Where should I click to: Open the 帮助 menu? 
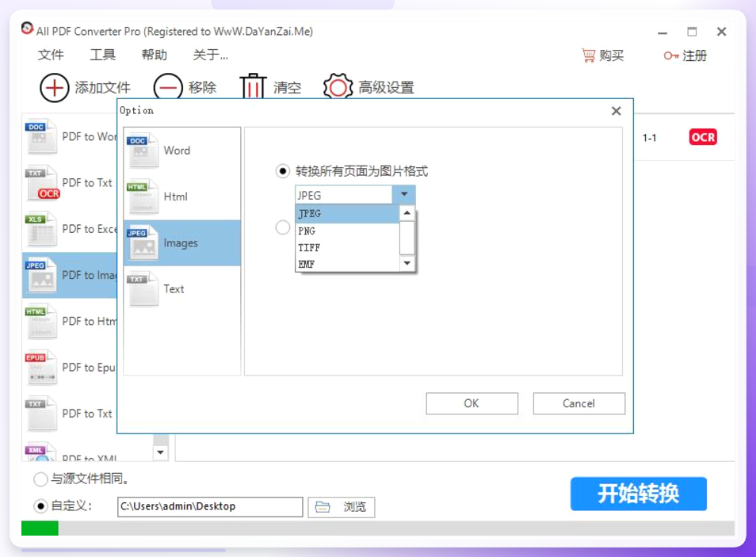pyautogui.click(x=154, y=55)
